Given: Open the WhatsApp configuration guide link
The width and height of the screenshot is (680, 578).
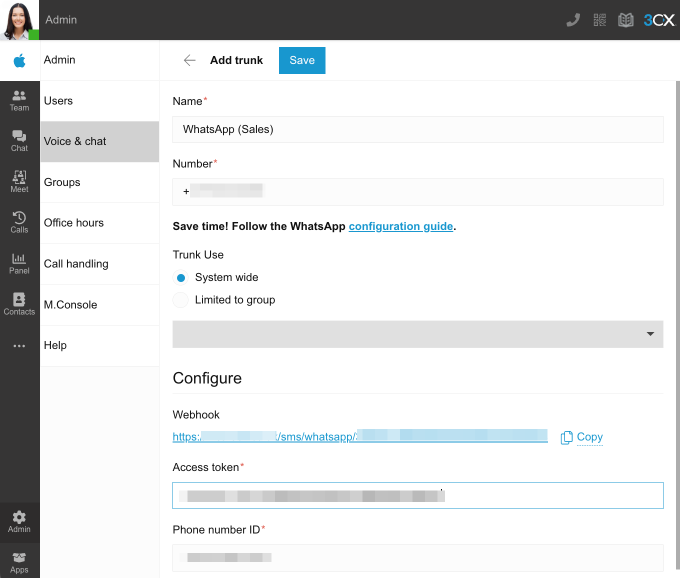Looking at the screenshot, I should point(401,226).
